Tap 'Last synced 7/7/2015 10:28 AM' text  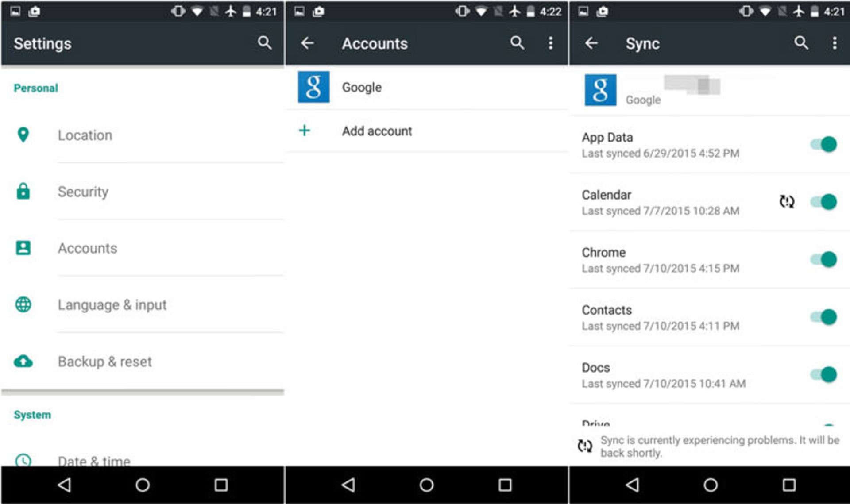660,211
